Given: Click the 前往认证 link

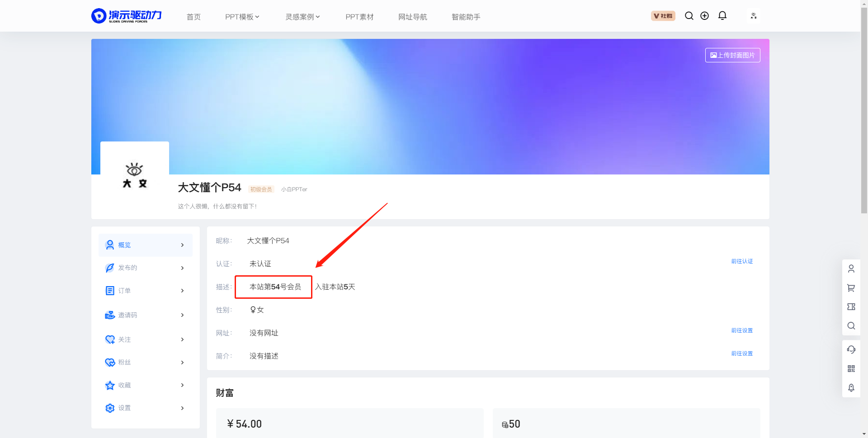Looking at the screenshot, I should click(x=742, y=261).
